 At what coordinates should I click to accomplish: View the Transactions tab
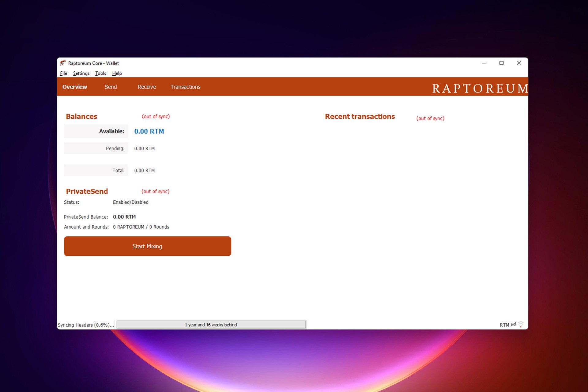pos(185,87)
